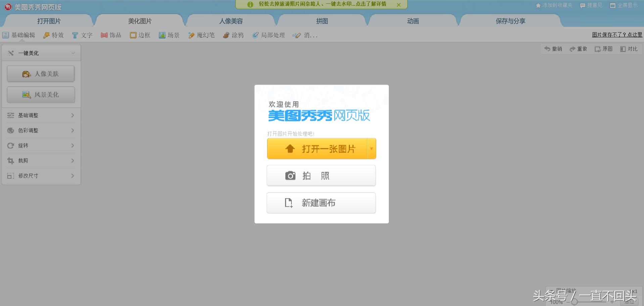Click the 拍照 camera button
Screen dimensions: 644x306
click(321, 175)
